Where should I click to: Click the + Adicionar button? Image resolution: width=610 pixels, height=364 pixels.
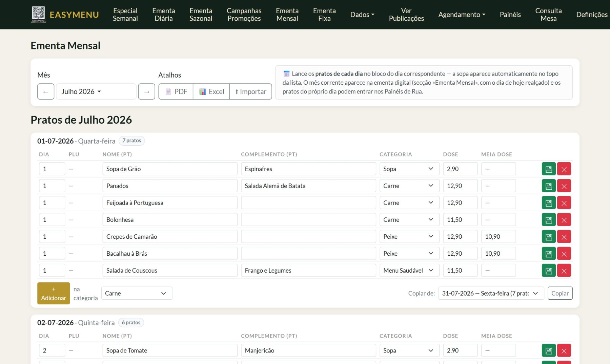pyautogui.click(x=54, y=293)
